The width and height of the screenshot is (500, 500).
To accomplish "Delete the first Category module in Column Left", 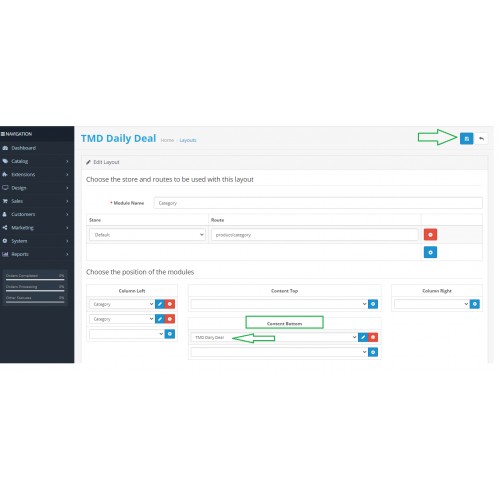I will click(x=170, y=304).
